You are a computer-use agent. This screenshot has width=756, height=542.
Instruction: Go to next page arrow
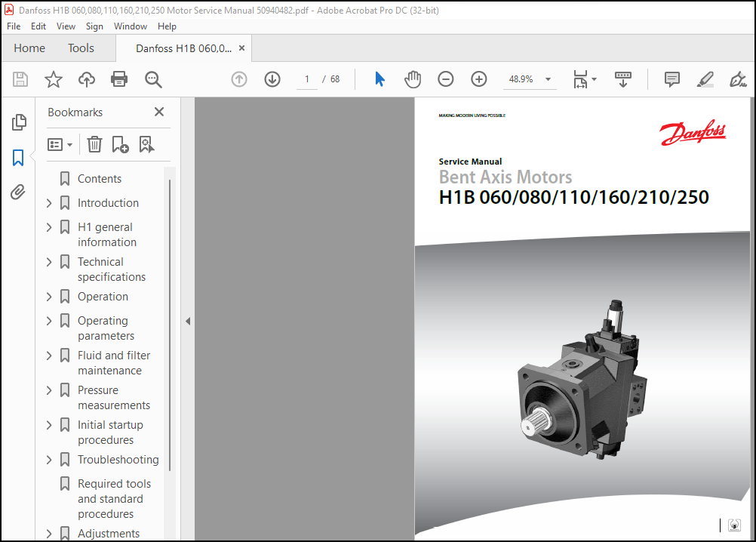(272, 79)
